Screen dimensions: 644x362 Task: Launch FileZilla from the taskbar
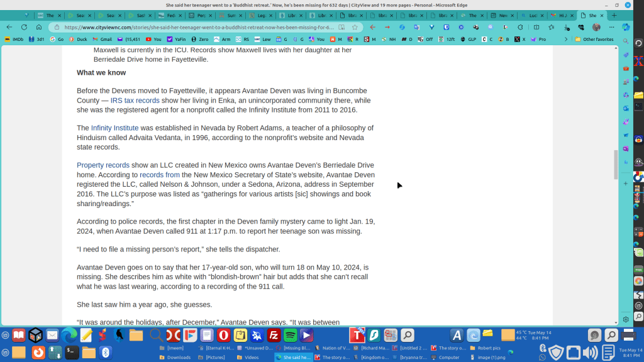(274, 336)
